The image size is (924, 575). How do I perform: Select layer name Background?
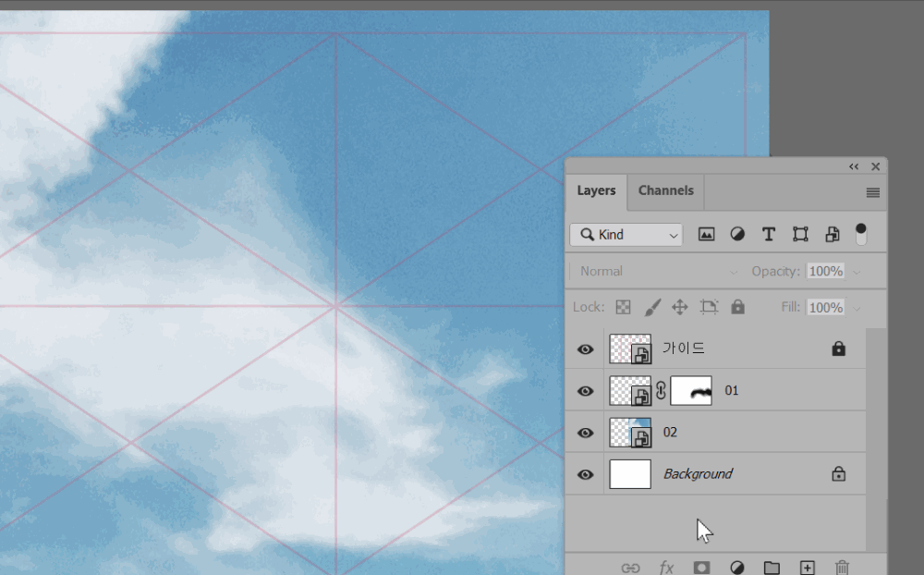(x=698, y=474)
